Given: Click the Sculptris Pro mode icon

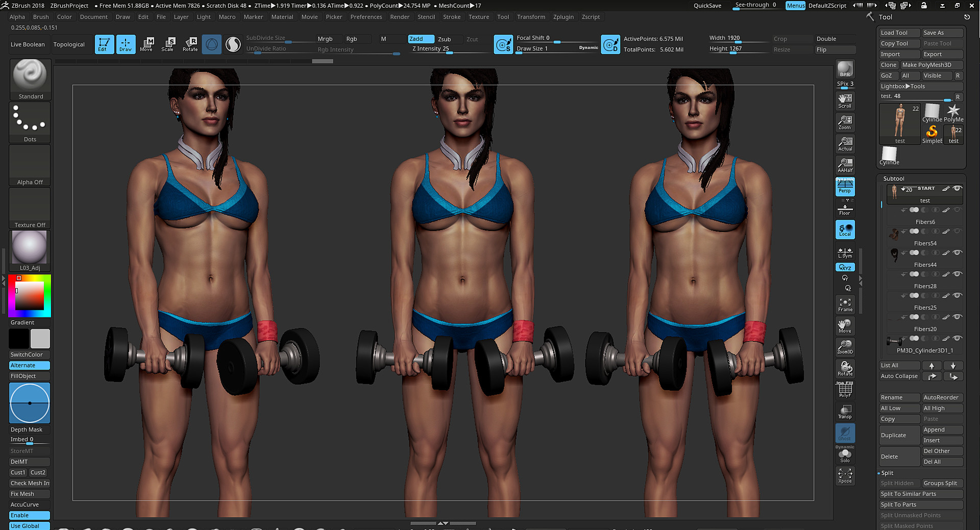Looking at the screenshot, I should (211, 44).
